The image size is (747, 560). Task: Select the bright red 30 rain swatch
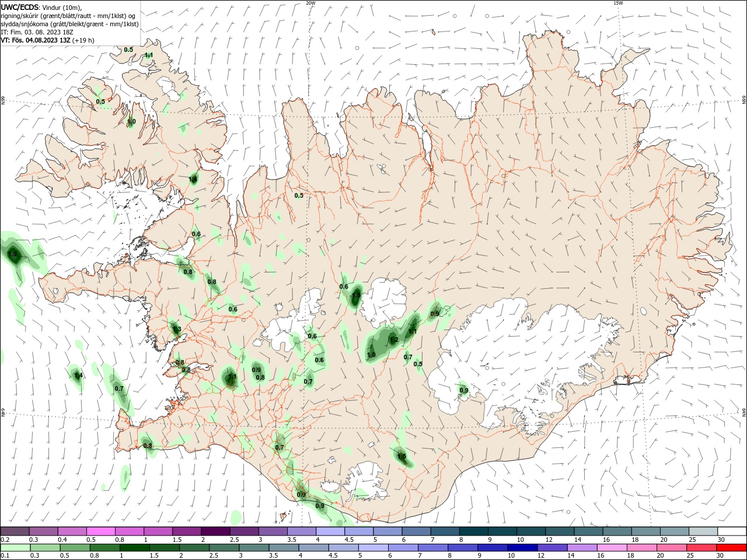coord(732,548)
